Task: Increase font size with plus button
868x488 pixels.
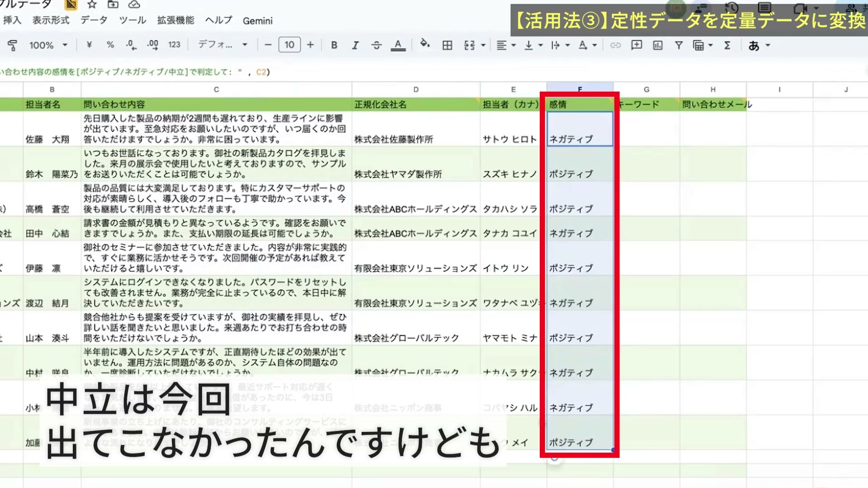Action: (310, 45)
